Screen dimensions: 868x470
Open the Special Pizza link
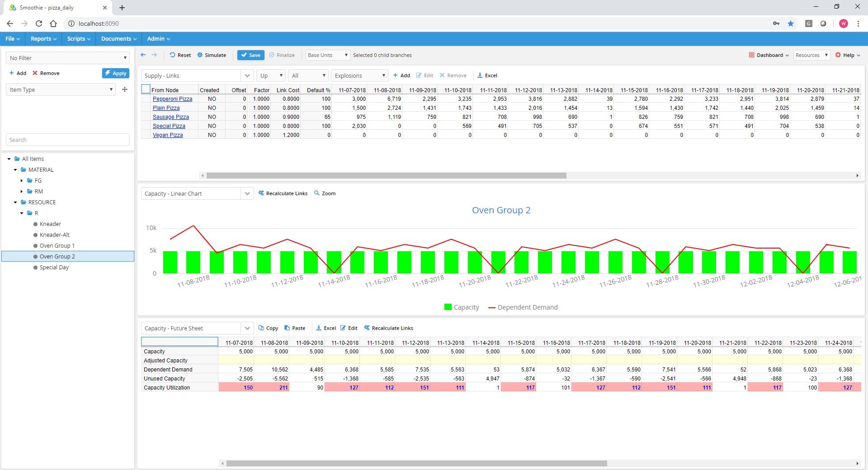coord(169,126)
